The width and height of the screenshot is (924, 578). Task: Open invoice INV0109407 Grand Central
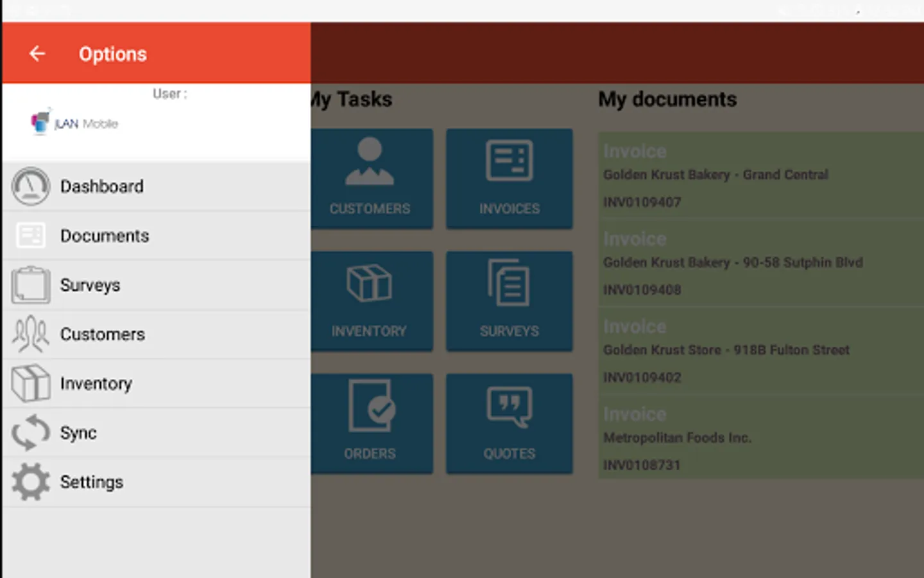pyautogui.click(x=761, y=175)
